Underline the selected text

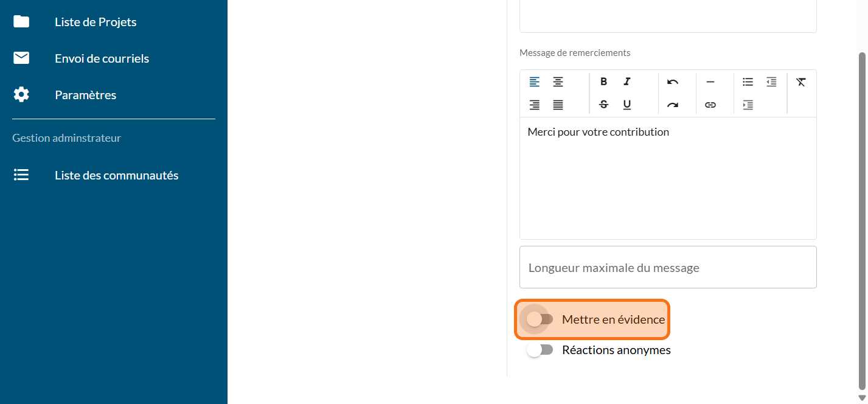pos(627,105)
